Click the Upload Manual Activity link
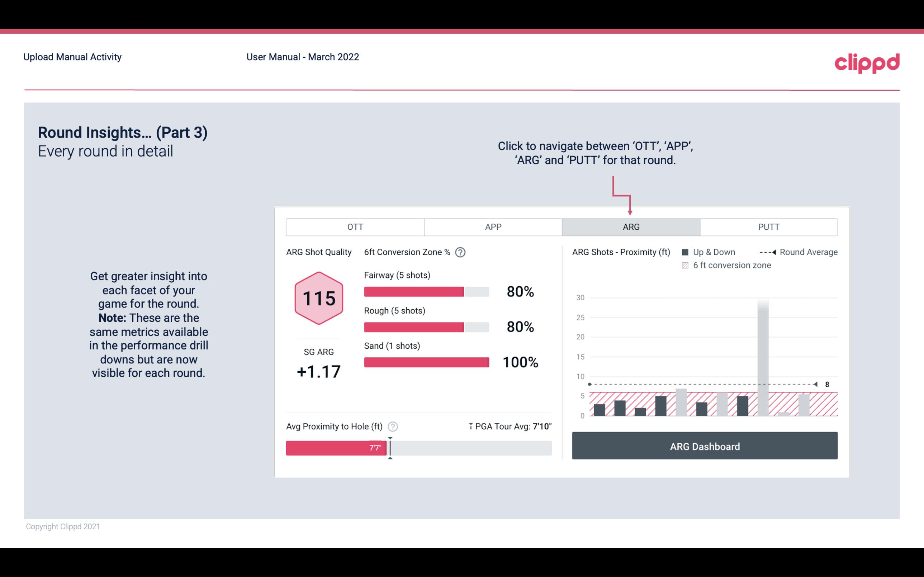 pos(73,57)
